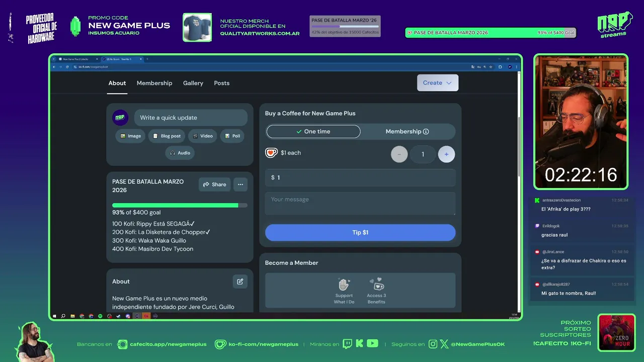644x362 pixels.
Task: Open Spotify from the taskbar
Action: [x=100, y=316]
